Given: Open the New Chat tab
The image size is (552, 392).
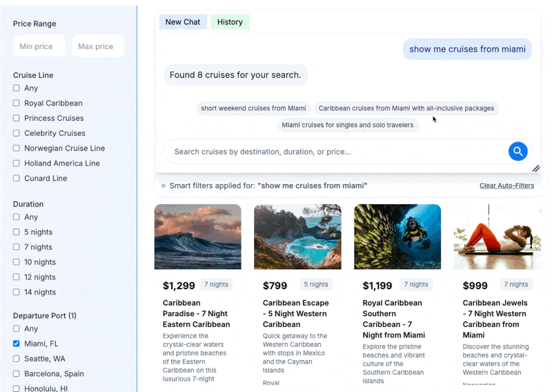Looking at the screenshot, I should [183, 22].
